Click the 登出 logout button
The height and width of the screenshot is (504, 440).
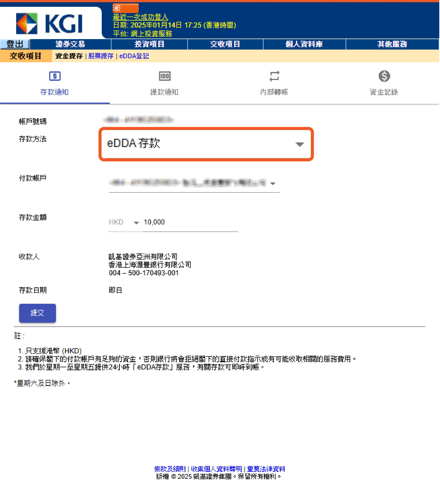pyautogui.click(x=15, y=44)
